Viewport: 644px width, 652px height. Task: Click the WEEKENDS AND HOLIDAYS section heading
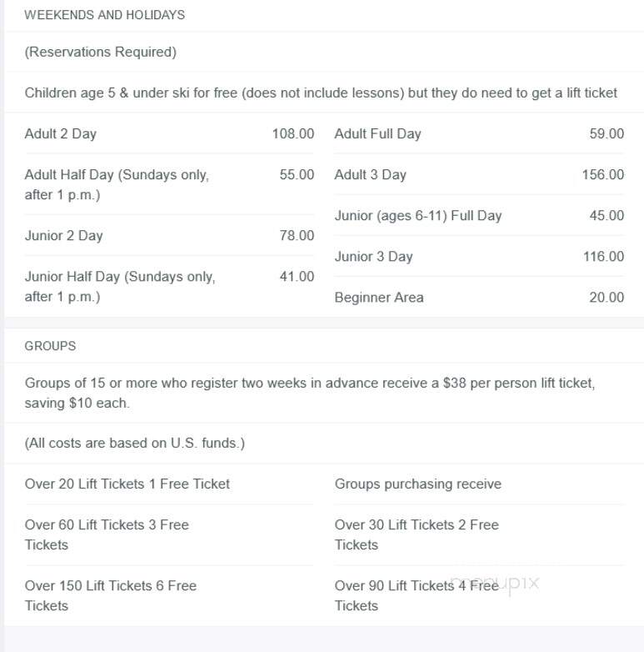click(104, 15)
